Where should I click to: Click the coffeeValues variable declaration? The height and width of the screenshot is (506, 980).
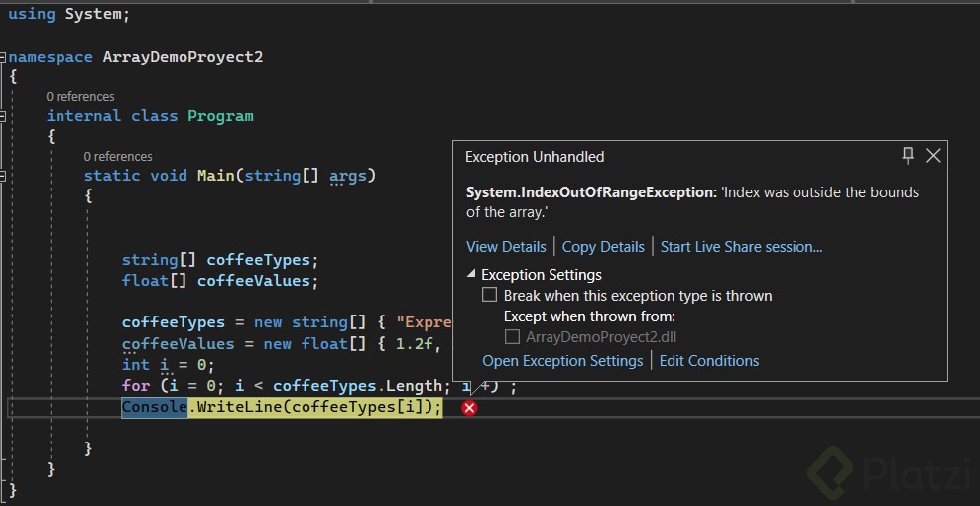(257, 281)
